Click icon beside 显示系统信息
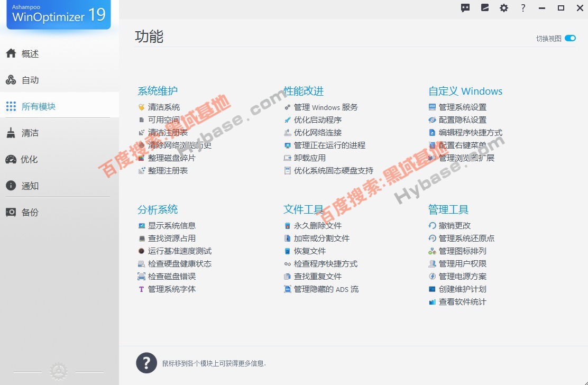Viewport: 588px width, 385px height. [141, 226]
